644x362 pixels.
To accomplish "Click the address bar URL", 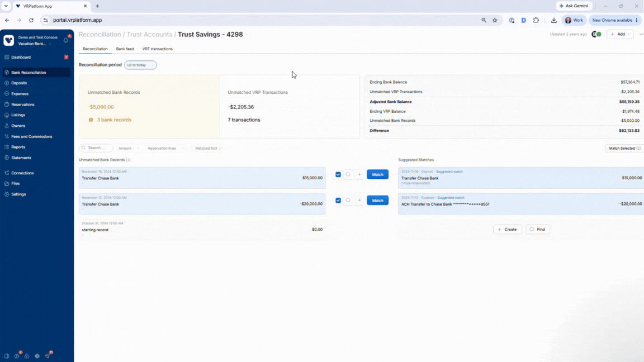I will pos(77,20).
